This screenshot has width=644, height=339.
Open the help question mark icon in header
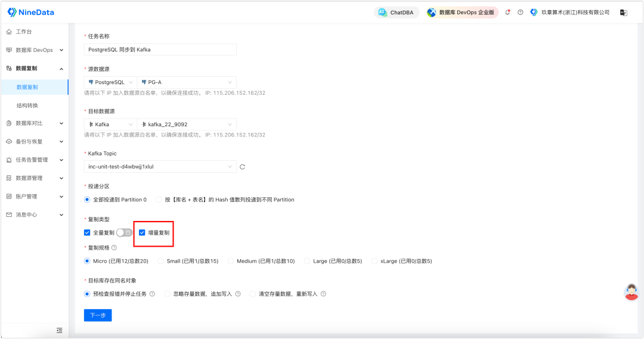(x=521, y=13)
